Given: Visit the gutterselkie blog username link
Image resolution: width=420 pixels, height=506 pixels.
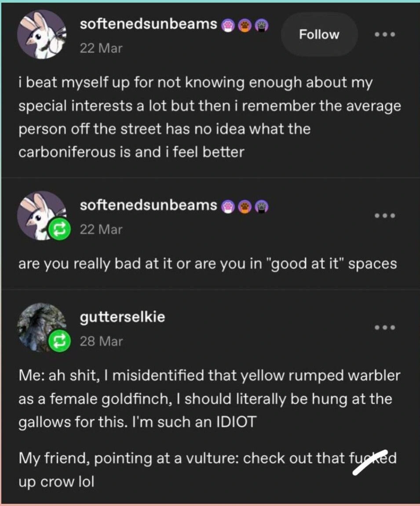Looking at the screenshot, I should click(x=122, y=317).
